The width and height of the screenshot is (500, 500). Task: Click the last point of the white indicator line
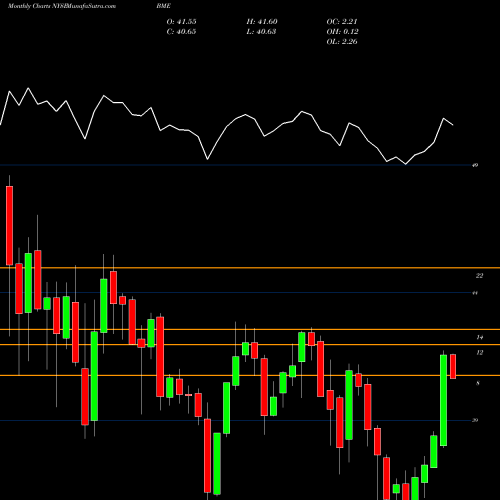[x=453, y=125]
